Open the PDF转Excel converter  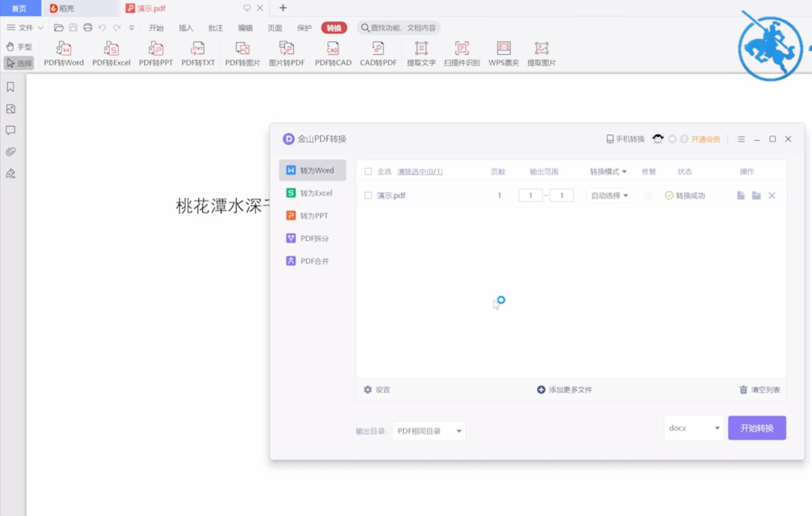(111, 54)
